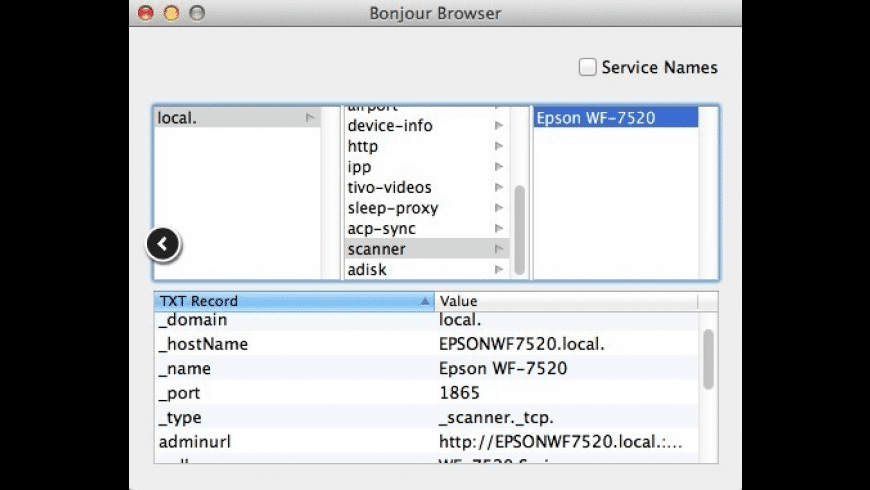Expand the device-info arrow

tap(499, 126)
